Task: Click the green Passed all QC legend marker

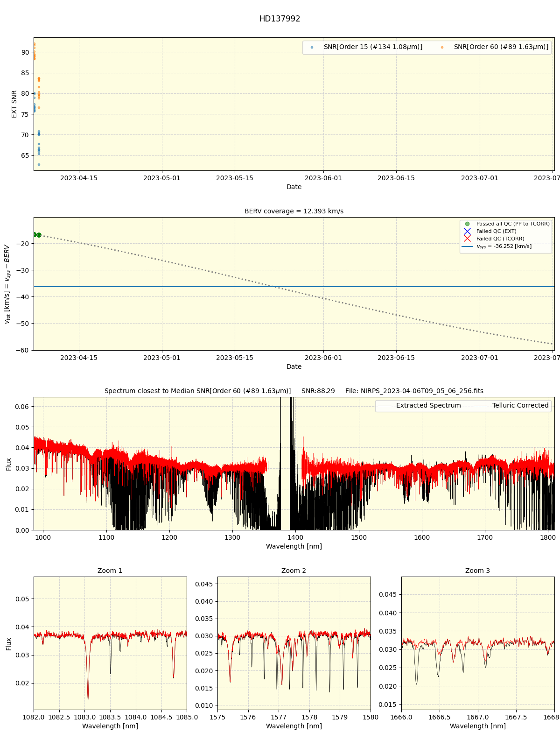Action: coord(467,224)
